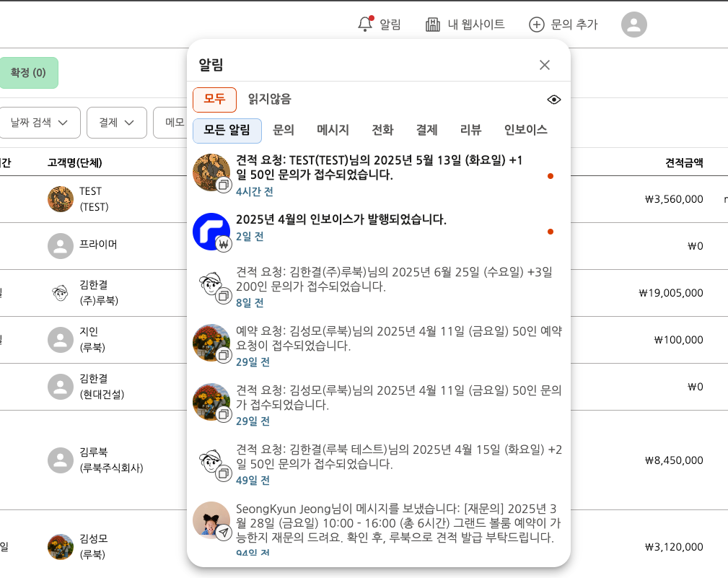Select the 인보이스 notifications tab

coord(525,131)
